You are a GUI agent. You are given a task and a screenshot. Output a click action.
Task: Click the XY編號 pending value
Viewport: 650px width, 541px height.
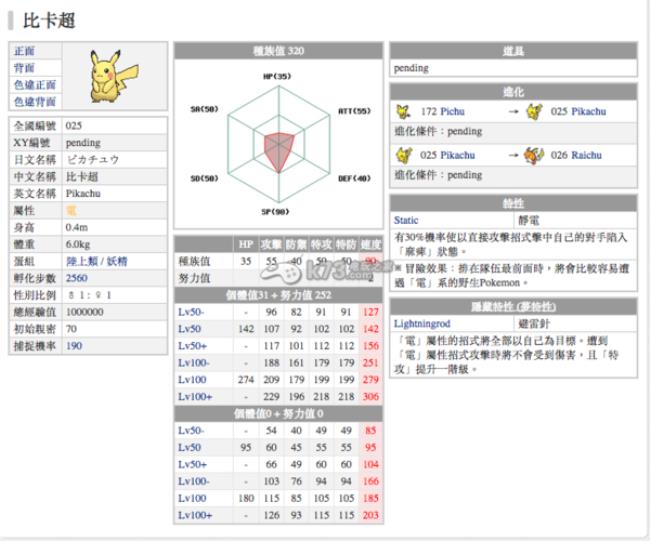(83, 143)
